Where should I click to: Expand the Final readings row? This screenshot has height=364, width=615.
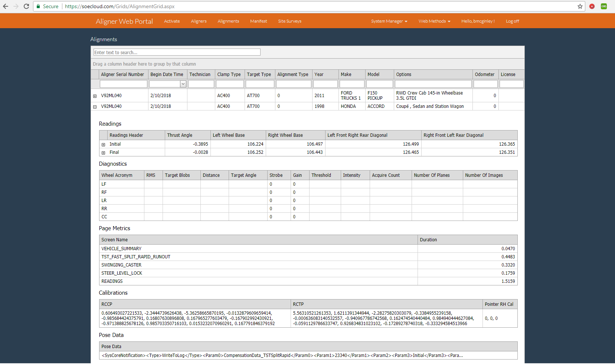[104, 153]
